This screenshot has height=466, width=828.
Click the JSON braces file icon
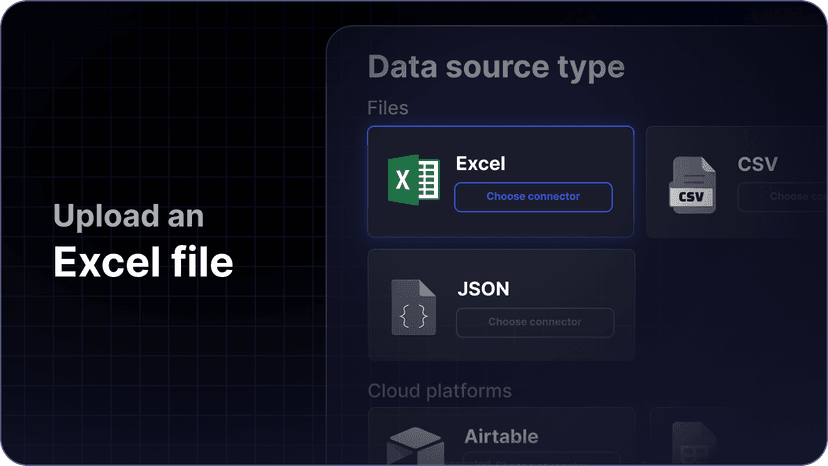pos(413,307)
